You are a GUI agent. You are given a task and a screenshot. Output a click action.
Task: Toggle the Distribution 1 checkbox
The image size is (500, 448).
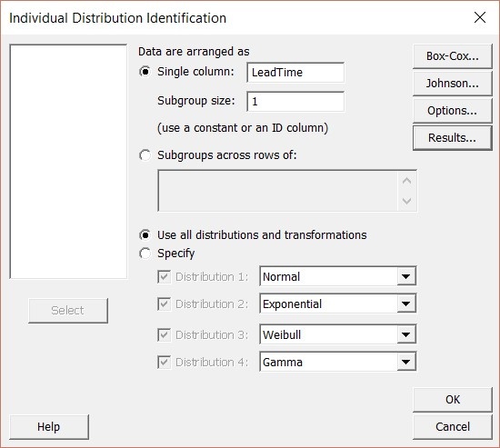pyautogui.click(x=165, y=277)
